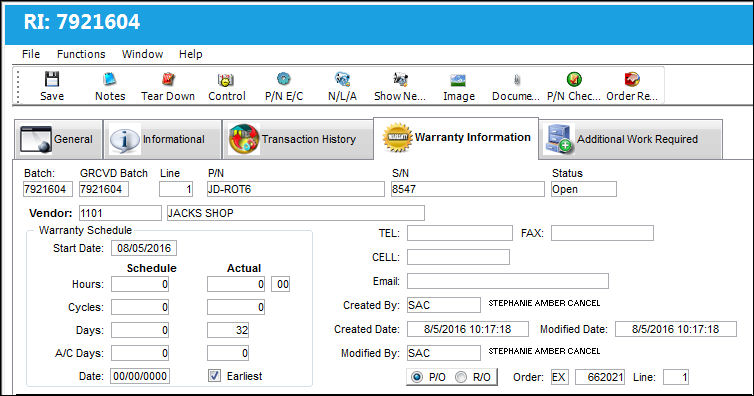Click the Created Date field
The width and height of the screenshot is (754, 396).
pos(467,329)
